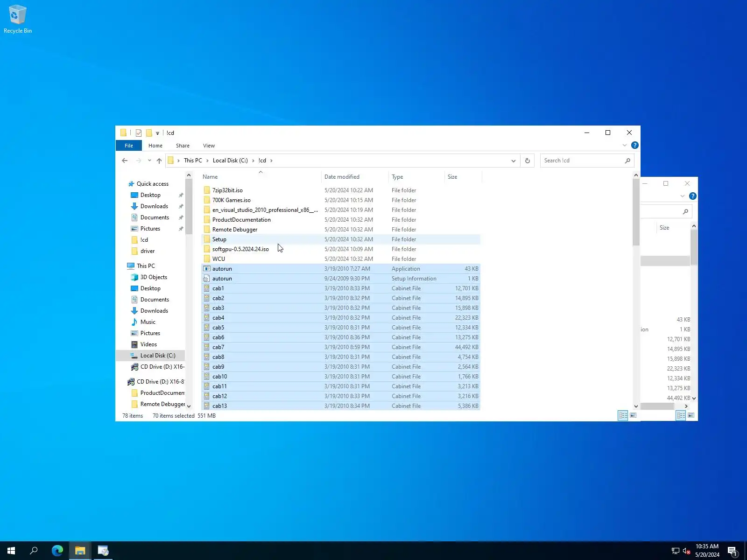Select the driver folder in Quick access
Viewport: 747px width, 560px height.
[x=148, y=251]
